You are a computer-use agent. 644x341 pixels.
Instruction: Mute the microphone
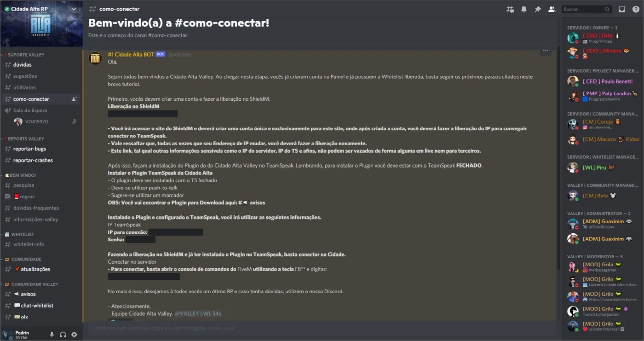[x=52, y=335]
